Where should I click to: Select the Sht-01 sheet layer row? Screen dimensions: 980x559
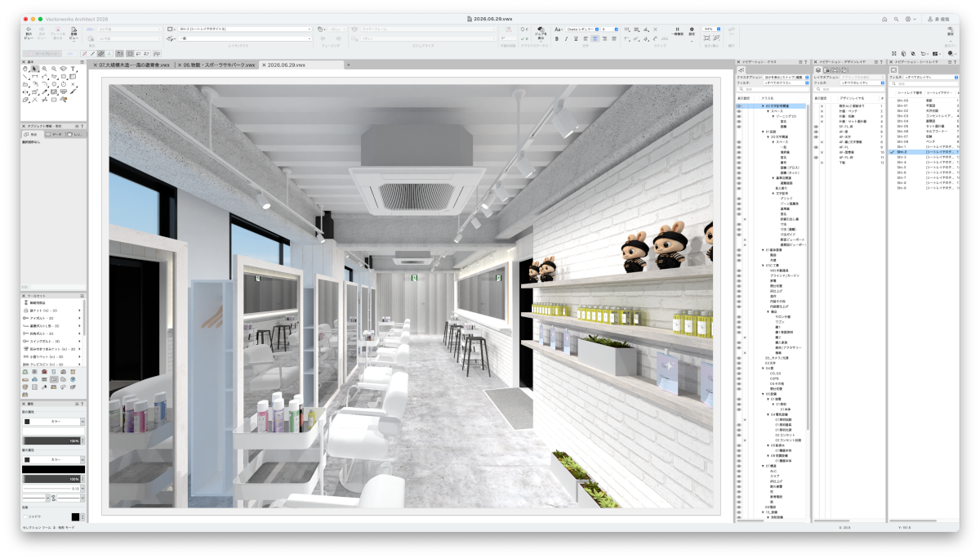point(924,105)
